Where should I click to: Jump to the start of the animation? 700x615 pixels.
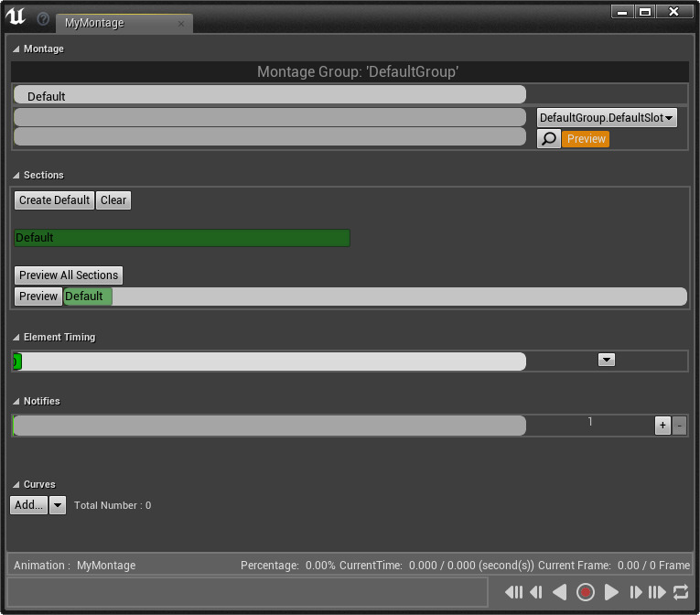(513, 592)
